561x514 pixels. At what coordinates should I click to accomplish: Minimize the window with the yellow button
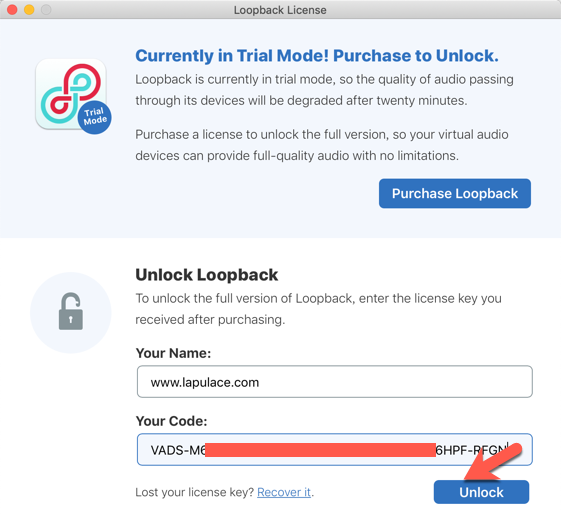pyautogui.click(x=29, y=9)
